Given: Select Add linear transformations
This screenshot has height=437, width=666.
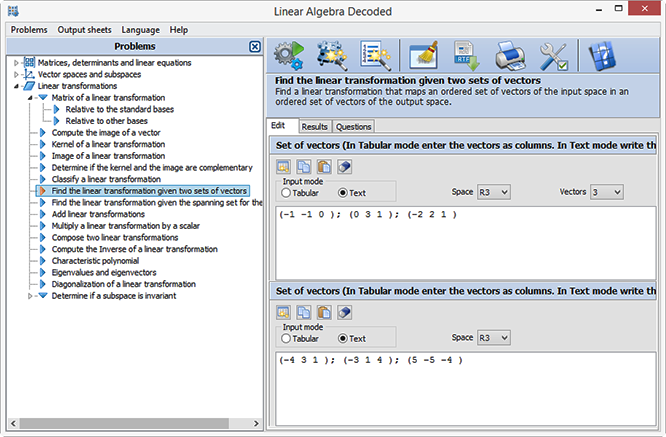Looking at the screenshot, I should pos(98,214).
